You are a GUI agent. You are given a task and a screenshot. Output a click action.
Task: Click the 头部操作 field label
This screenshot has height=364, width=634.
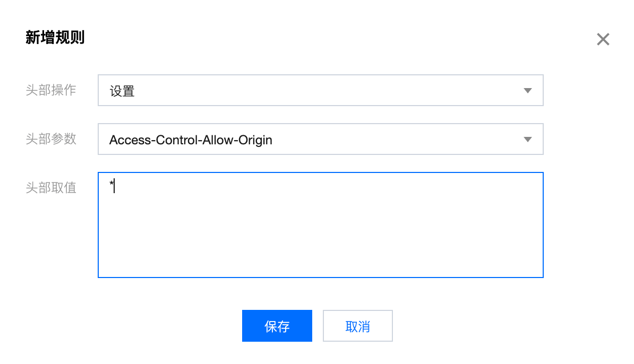pos(51,90)
